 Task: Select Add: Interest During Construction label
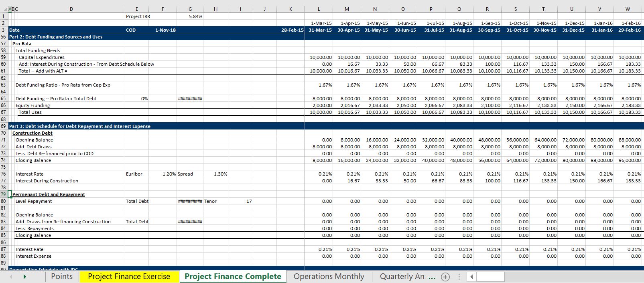pos(86,64)
